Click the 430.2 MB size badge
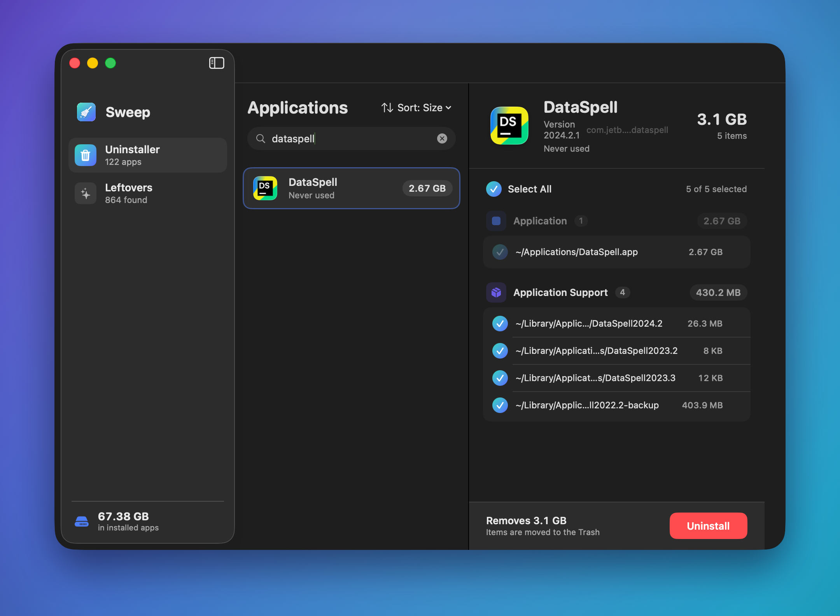The image size is (840, 616). click(x=718, y=292)
